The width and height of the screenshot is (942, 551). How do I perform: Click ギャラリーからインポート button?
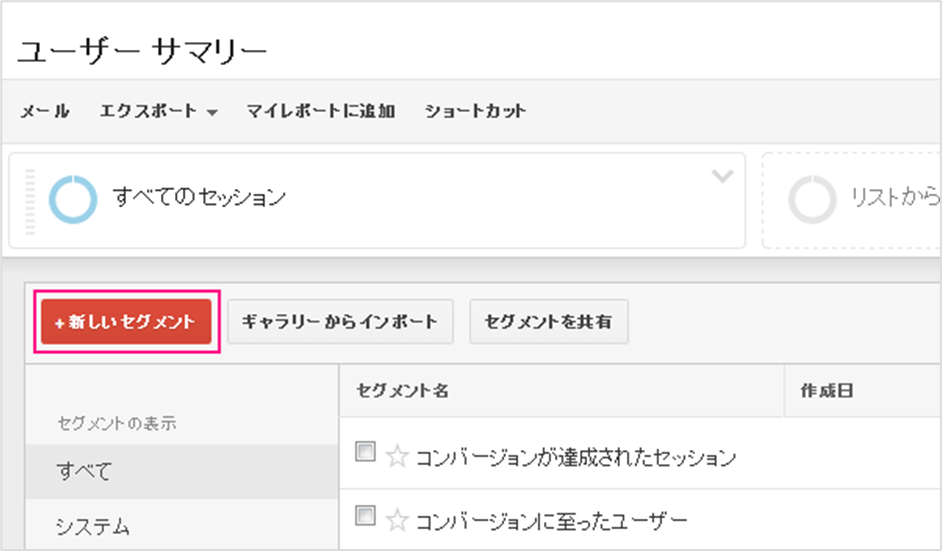pyautogui.click(x=340, y=321)
